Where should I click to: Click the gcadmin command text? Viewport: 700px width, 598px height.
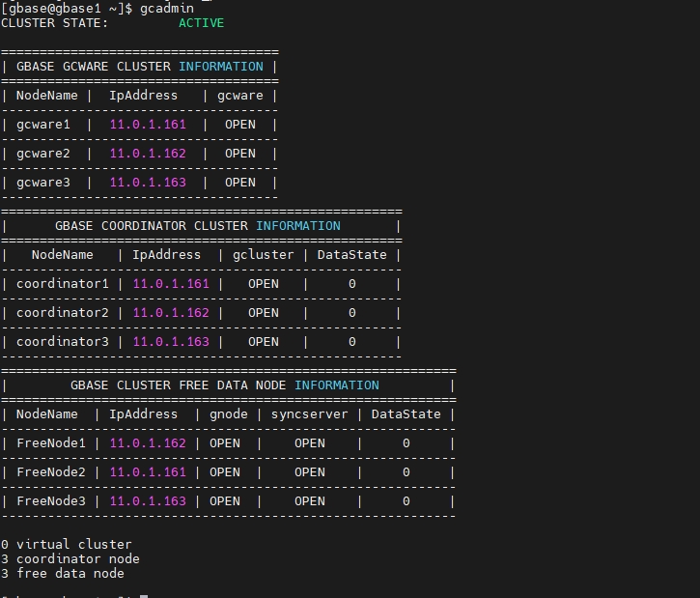click(167, 9)
